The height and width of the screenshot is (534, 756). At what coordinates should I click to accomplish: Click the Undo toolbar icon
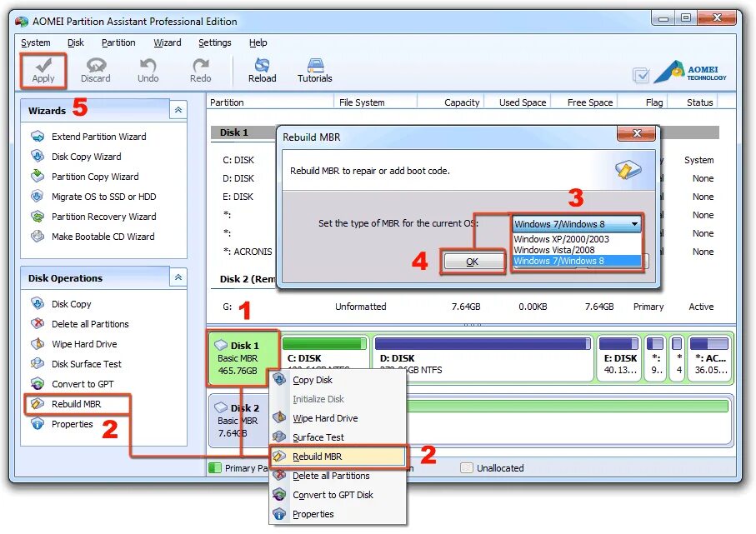148,71
